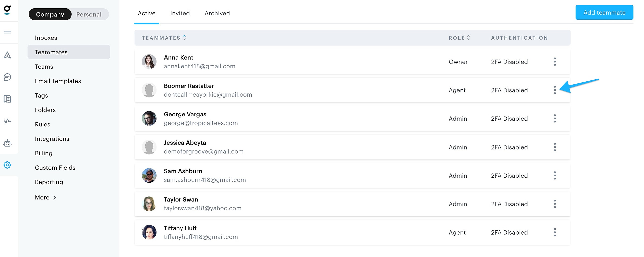This screenshot has width=644, height=257.
Task: Select Teammates in settings sidebar
Action: (x=69, y=52)
